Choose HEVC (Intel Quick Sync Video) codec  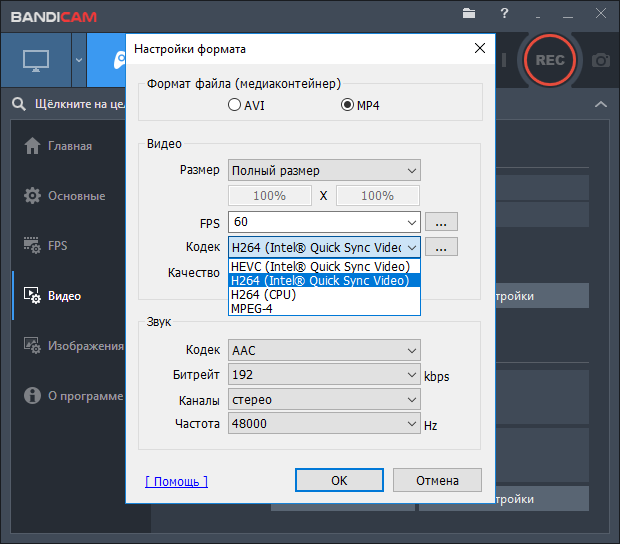coord(324,266)
